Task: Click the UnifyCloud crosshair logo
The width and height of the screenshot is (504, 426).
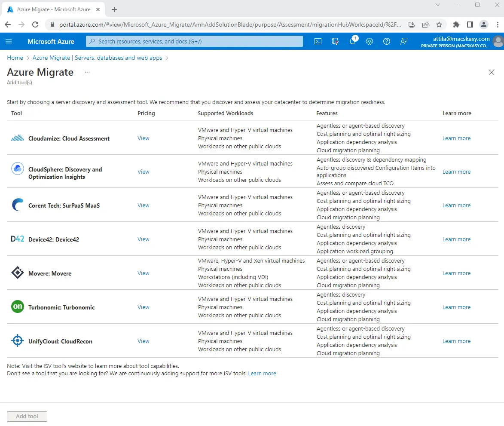Action: 18,340
